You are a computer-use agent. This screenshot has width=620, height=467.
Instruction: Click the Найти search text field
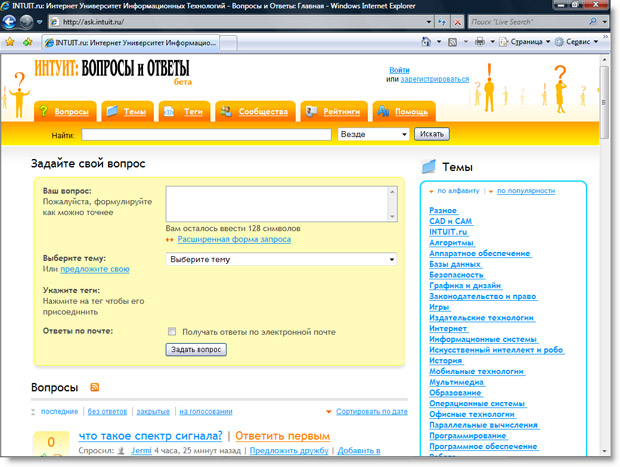206,134
